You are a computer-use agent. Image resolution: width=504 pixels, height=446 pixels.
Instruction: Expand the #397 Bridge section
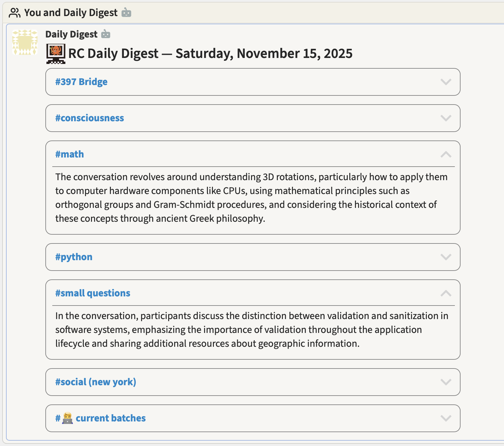[446, 82]
